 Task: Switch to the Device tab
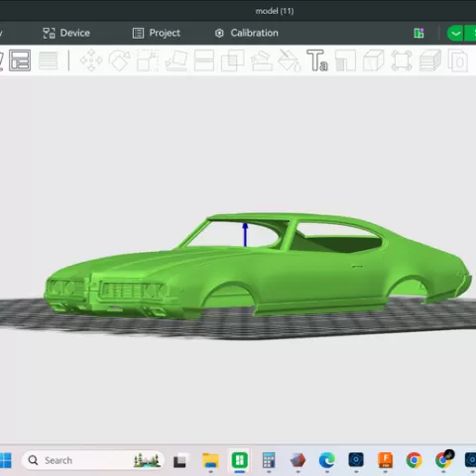tap(66, 33)
